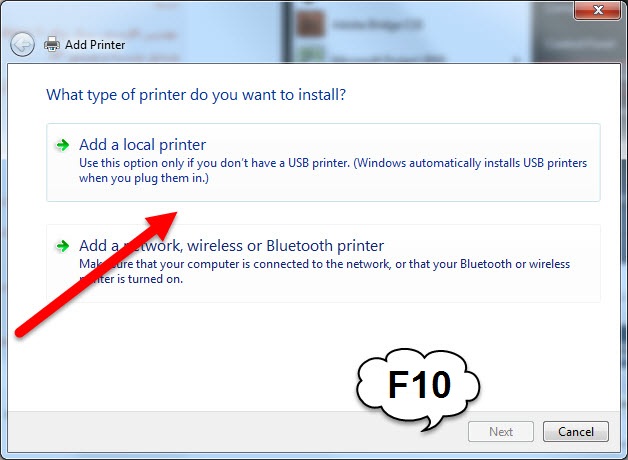Click the Add Printer title text
628x460 pixels.
95,44
